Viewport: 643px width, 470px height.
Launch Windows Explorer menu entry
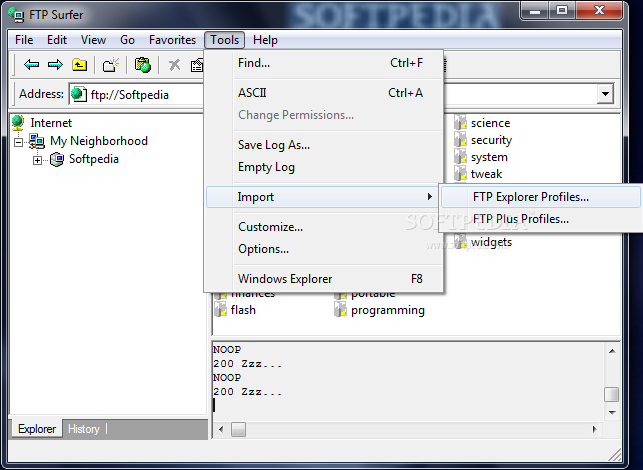pyautogui.click(x=323, y=279)
